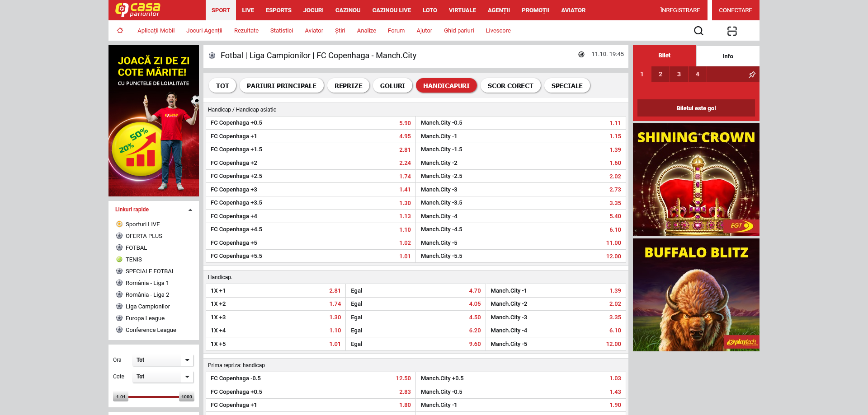Bet on FC Copenhaga +2.5 at 1.74
This screenshot has height=415, width=868.
tap(311, 176)
